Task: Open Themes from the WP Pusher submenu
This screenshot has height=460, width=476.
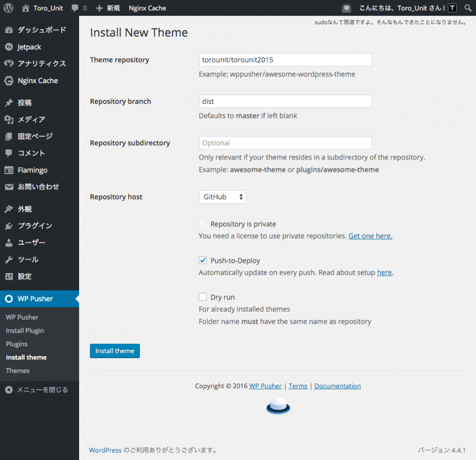Action: 17,371
